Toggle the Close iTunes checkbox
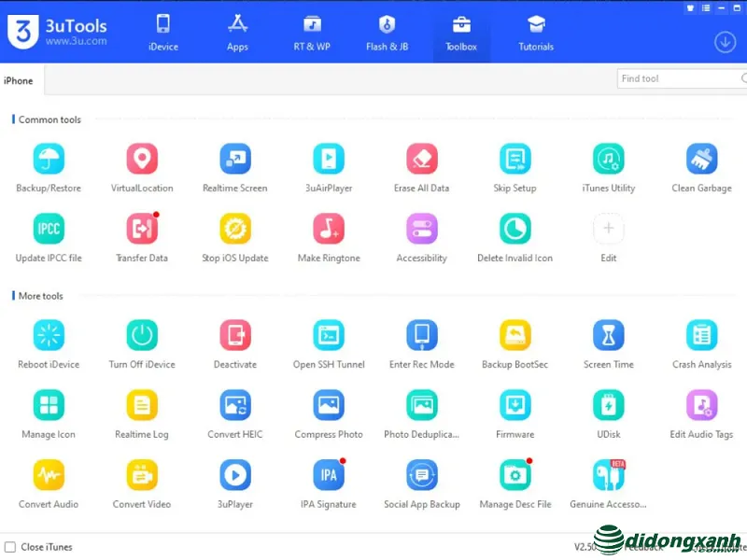 (10, 547)
